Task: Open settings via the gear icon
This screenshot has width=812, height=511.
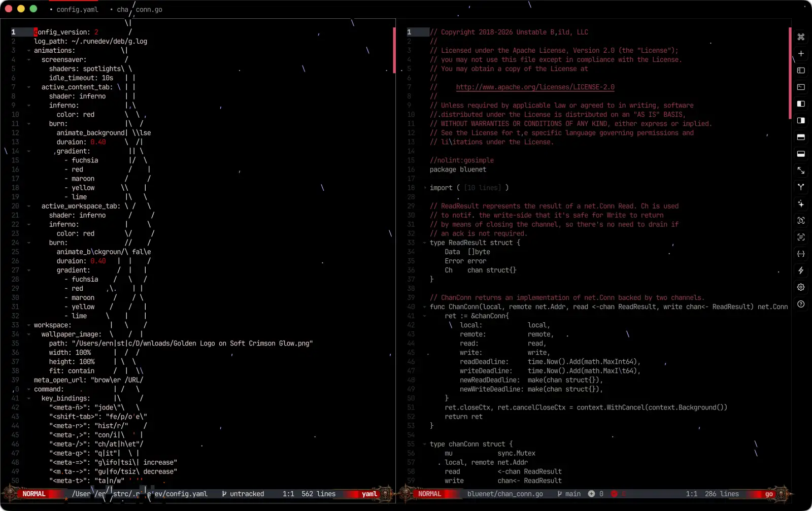Action: 801,287
